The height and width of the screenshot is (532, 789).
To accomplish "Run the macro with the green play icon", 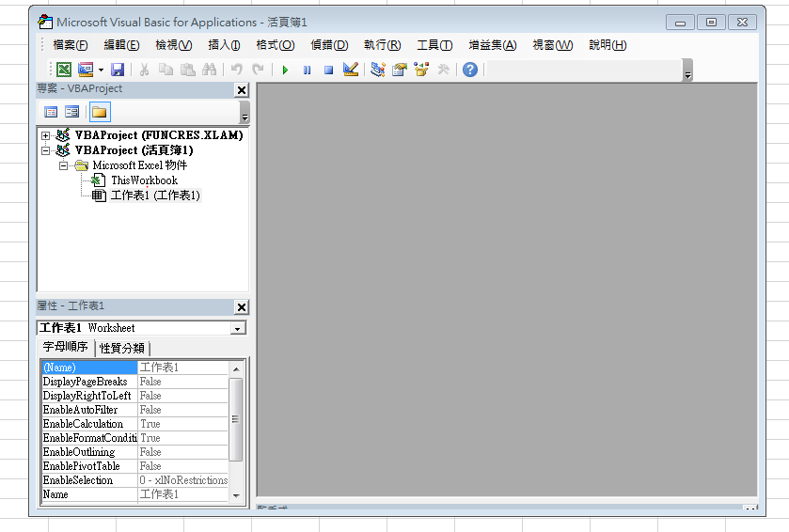I will click(285, 70).
